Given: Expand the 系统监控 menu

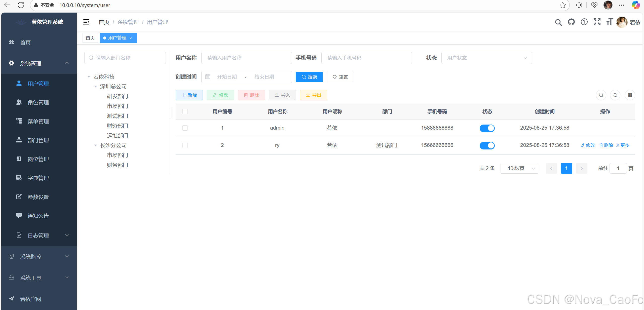Looking at the screenshot, I should [39, 256].
